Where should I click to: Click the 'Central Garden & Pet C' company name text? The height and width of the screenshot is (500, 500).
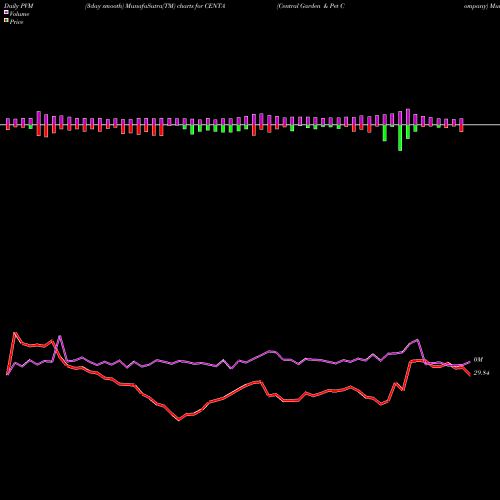310,6
